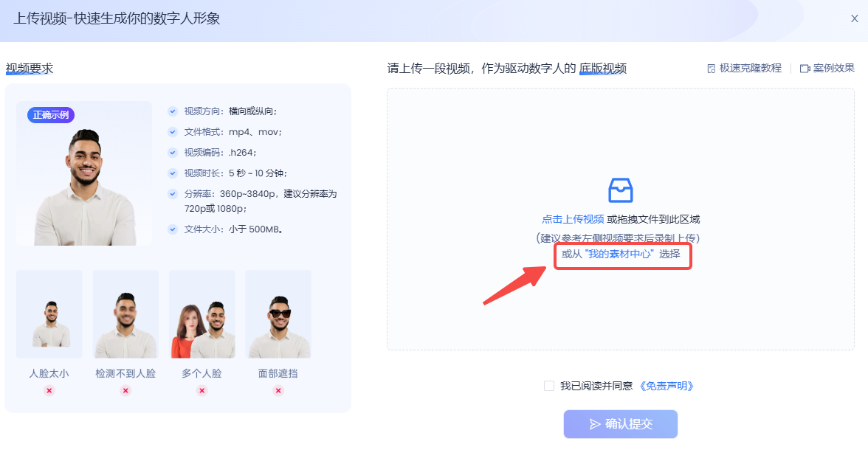Open the 免责声明 disclaimer link
The height and width of the screenshot is (450, 868).
click(x=666, y=386)
